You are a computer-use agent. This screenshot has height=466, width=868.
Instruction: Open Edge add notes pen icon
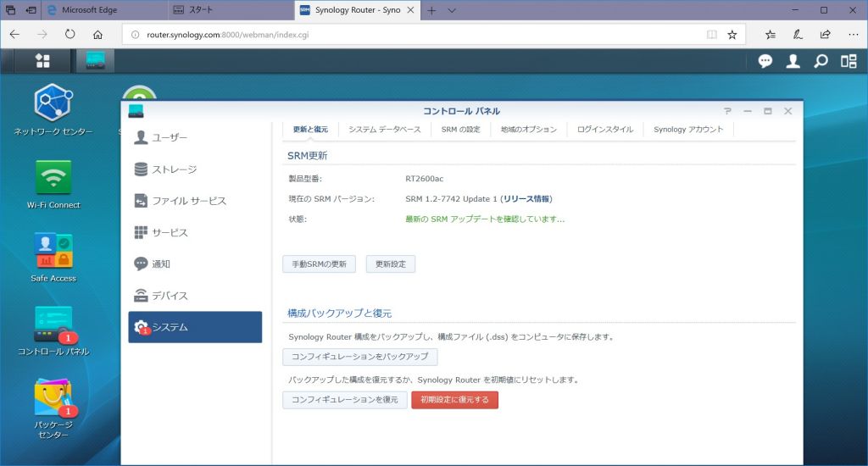(798, 34)
